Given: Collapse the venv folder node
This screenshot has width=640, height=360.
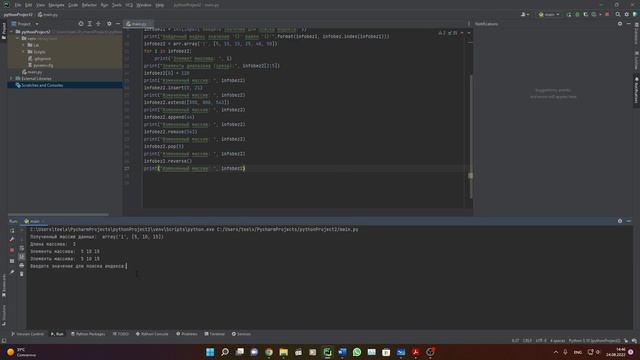Looking at the screenshot, I should pos(18,38).
